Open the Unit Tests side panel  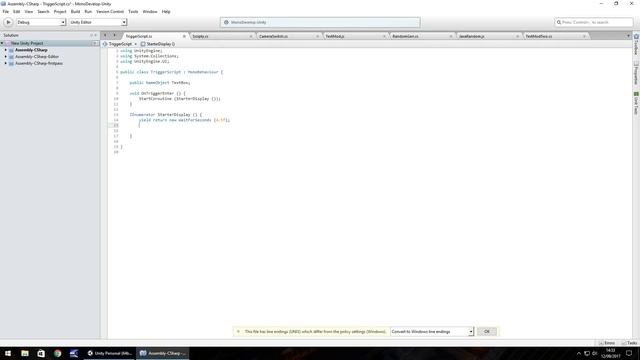[636, 104]
